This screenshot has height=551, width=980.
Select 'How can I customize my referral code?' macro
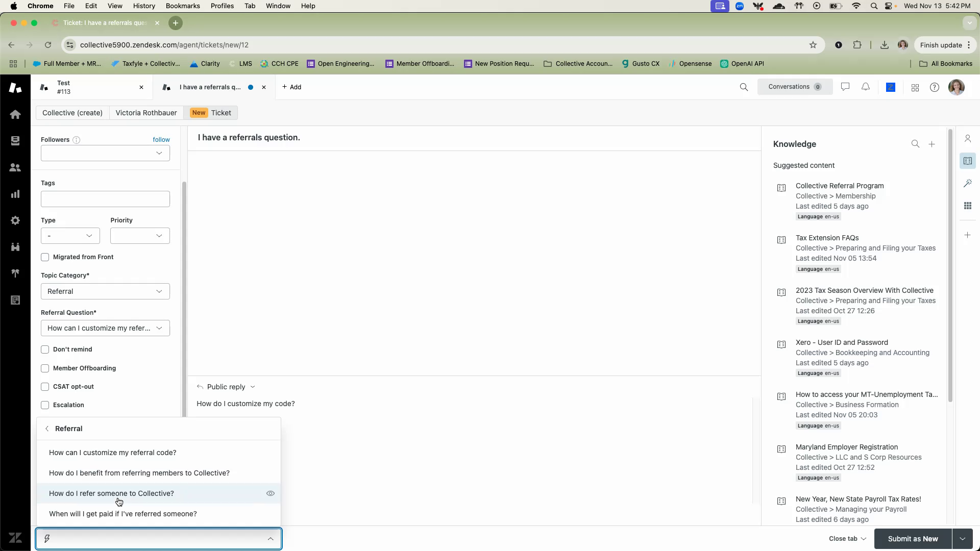(x=113, y=453)
